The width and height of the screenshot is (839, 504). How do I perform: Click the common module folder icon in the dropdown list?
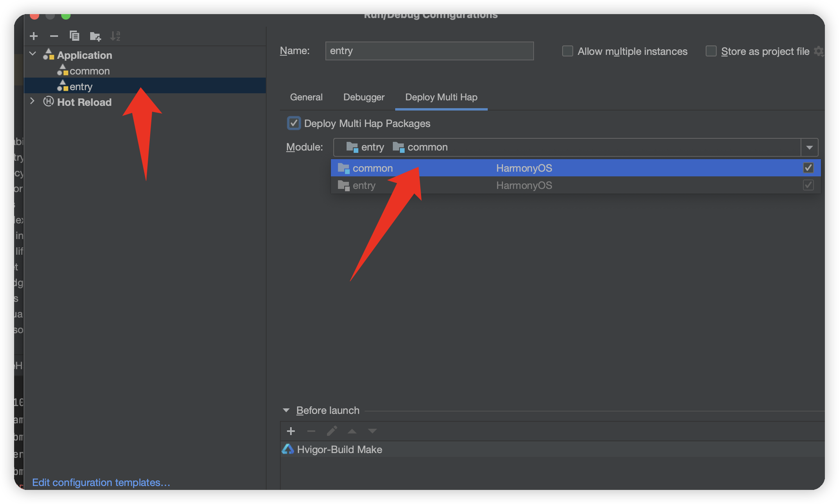tap(343, 168)
